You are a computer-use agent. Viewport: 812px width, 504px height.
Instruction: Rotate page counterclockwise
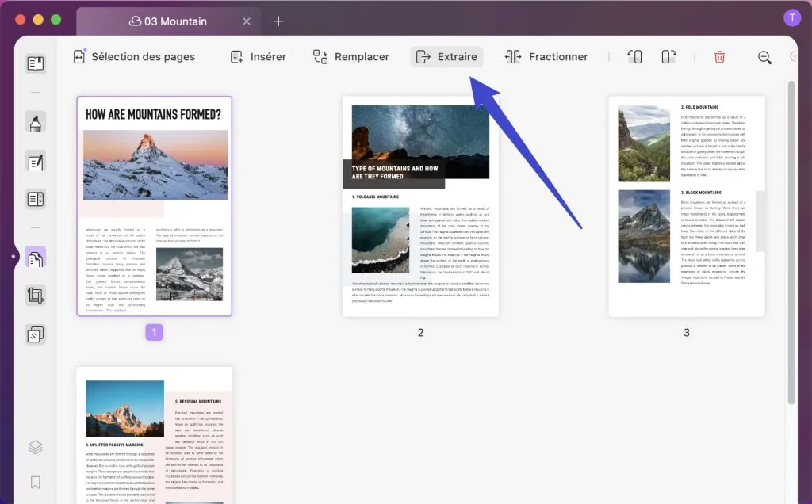point(634,56)
